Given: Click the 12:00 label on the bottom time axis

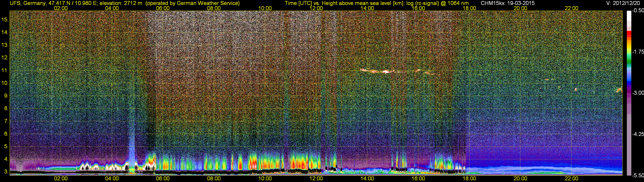Looking at the screenshot, I should click(316, 179).
